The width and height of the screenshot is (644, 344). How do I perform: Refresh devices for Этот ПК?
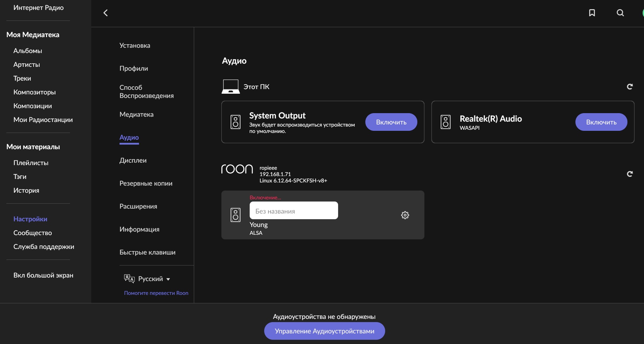[x=630, y=87]
